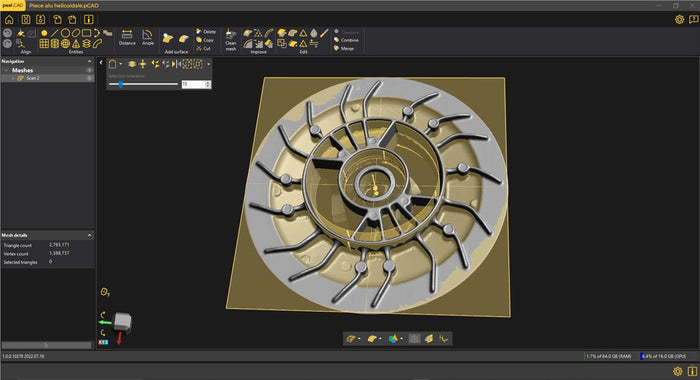Select the Cylinder entity tool

[x=54, y=44]
